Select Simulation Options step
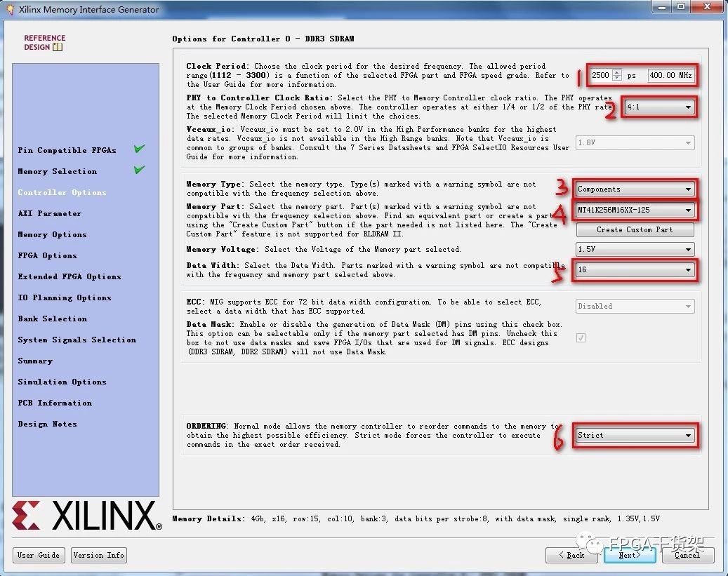This screenshot has height=576, width=728. (62, 382)
